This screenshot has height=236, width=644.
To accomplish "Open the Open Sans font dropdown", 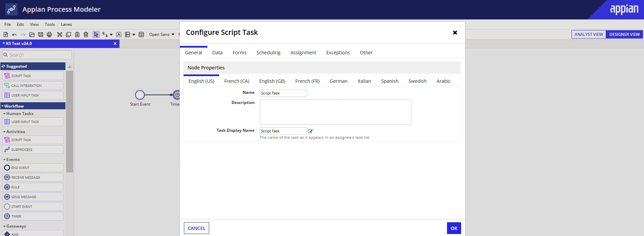I will pos(162,35).
